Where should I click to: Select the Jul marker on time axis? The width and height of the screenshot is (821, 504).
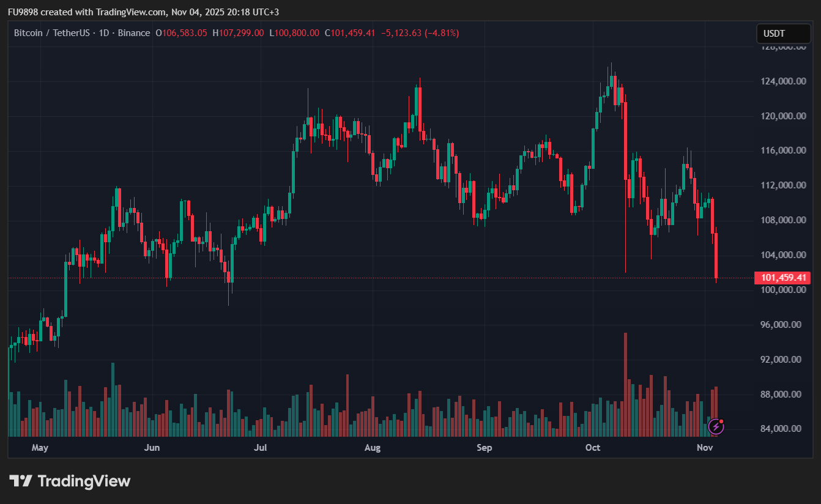pos(261,448)
